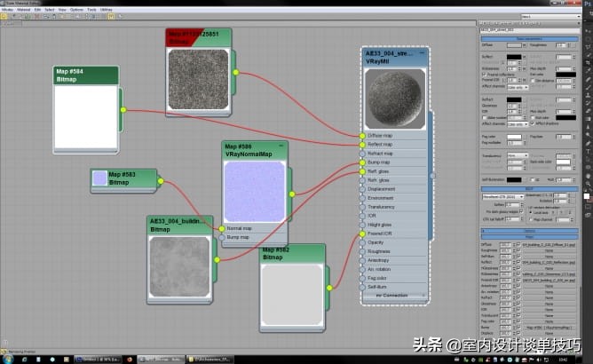Click the black Reflect color swatch
593x364 pixels.
pyautogui.click(x=514, y=58)
